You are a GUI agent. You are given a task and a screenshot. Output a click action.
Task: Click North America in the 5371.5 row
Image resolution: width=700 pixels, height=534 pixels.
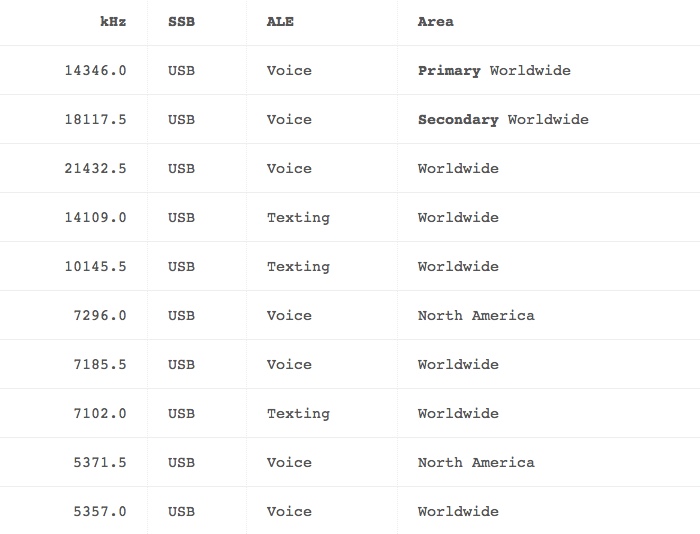tap(476, 463)
